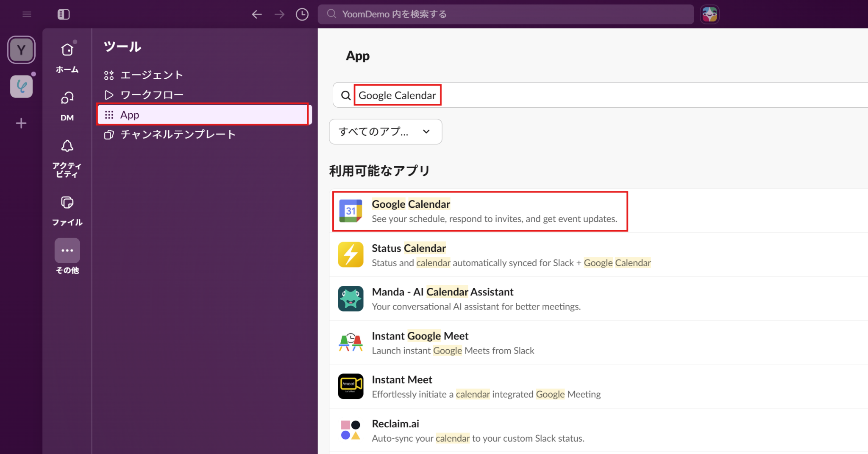Open More (その他) menu
The image size is (868, 454).
pos(67,256)
